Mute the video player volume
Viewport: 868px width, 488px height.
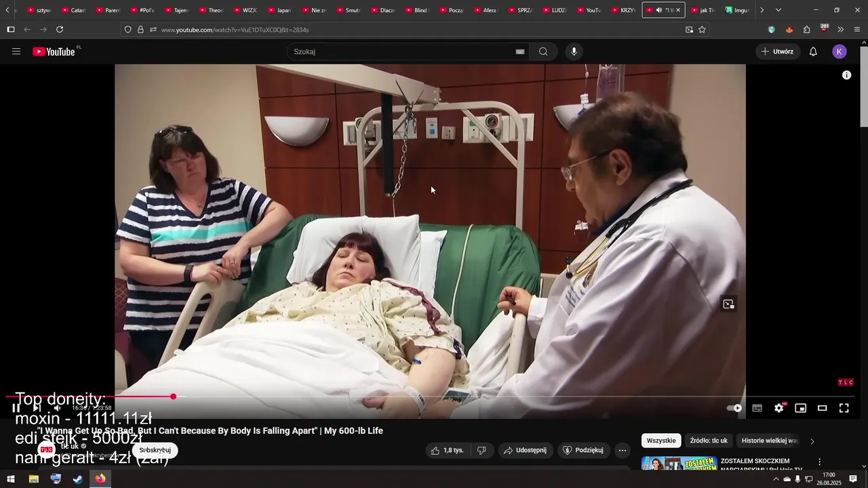57,408
